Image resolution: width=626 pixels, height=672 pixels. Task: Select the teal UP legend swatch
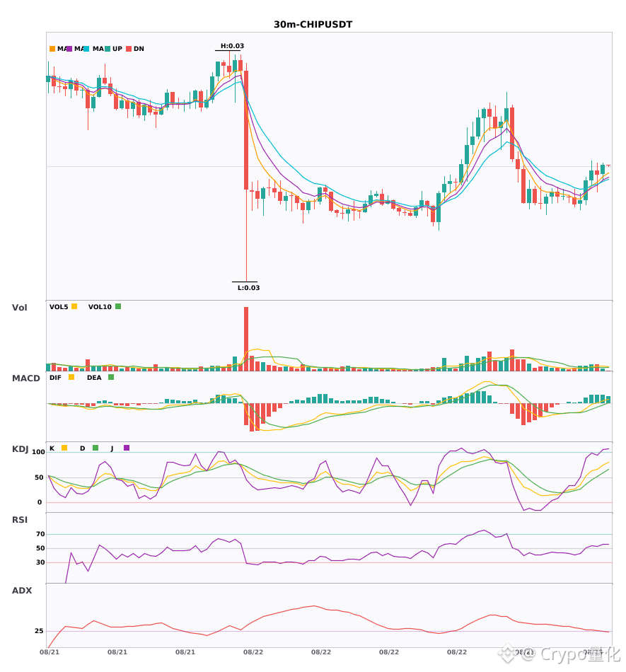click(x=108, y=49)
